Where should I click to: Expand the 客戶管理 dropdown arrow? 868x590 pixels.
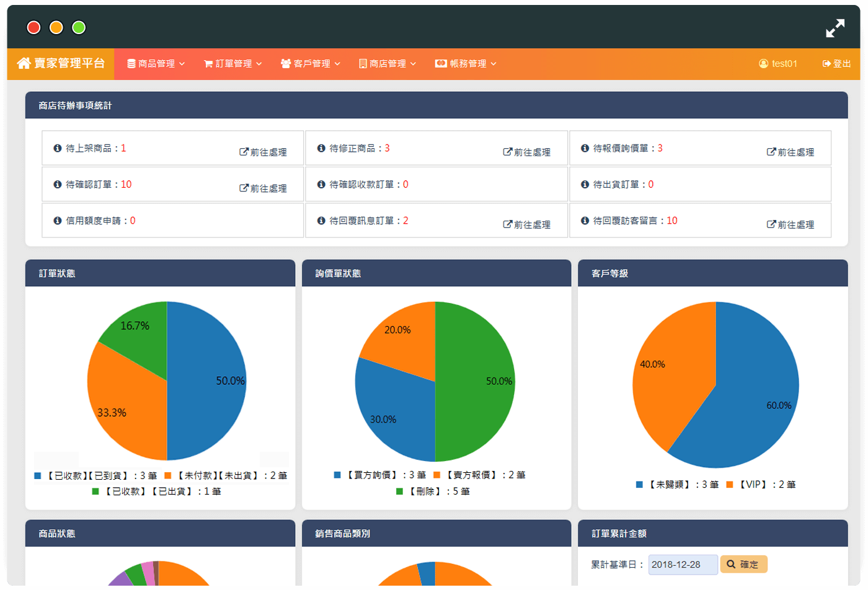coord(337,64)
